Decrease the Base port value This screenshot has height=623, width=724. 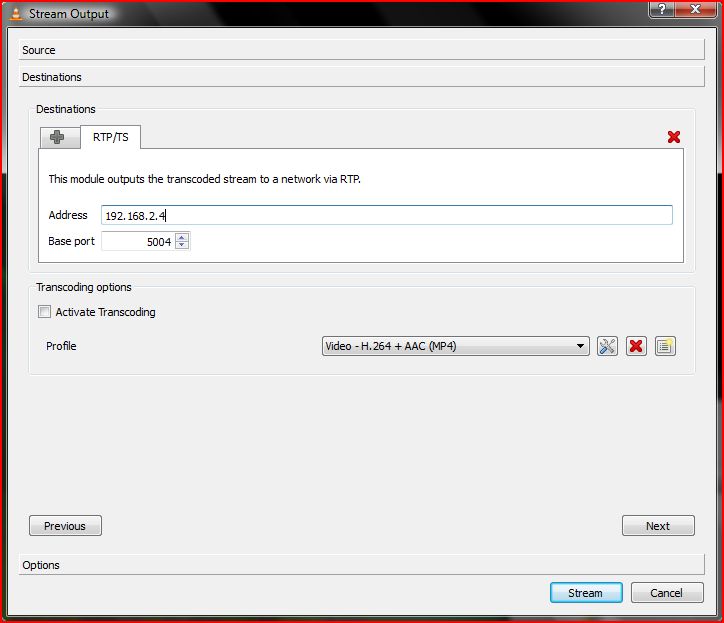[182, 245]
